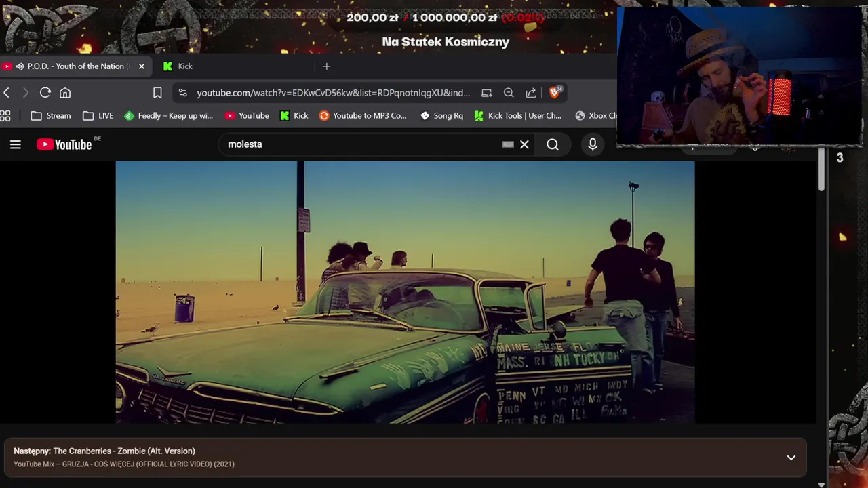Open a new browser tab
The image size is (868, 488).
point(326,66)
